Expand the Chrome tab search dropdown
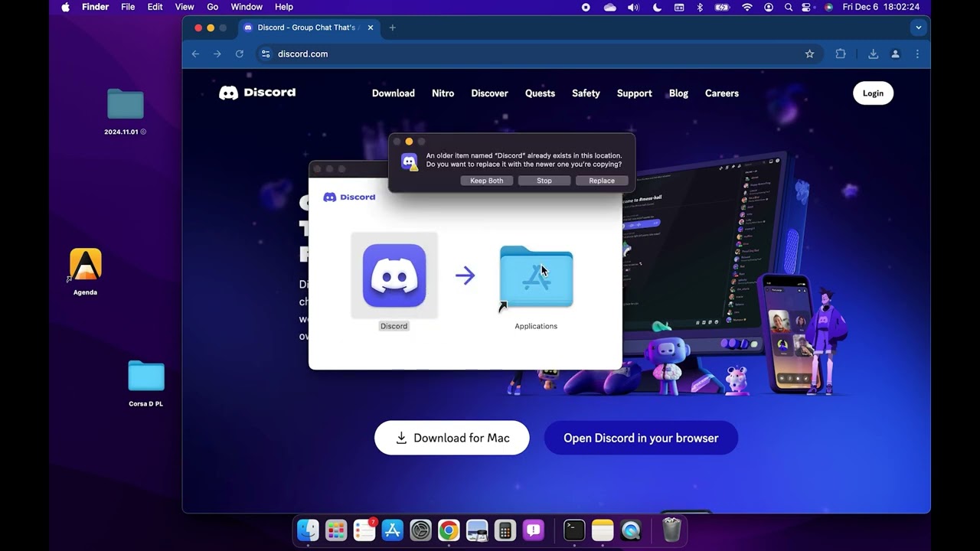This screenshot has height=551, width=980. coord(918,28)
